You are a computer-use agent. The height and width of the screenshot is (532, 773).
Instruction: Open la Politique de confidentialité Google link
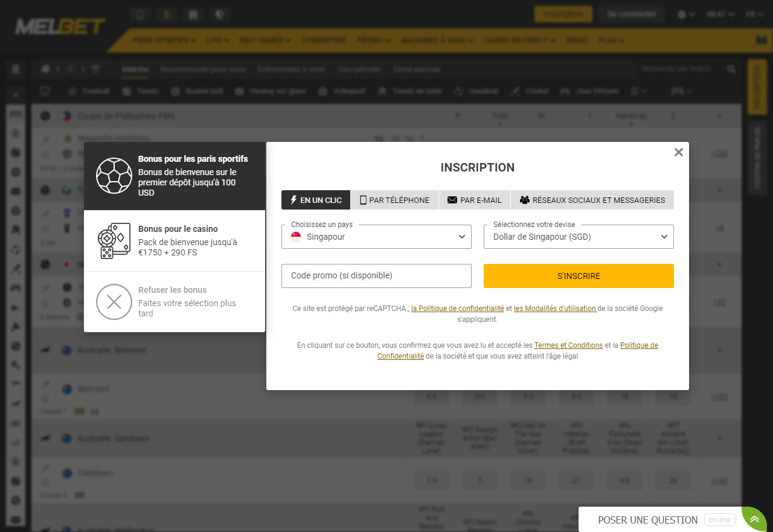(x=457, y=308)
